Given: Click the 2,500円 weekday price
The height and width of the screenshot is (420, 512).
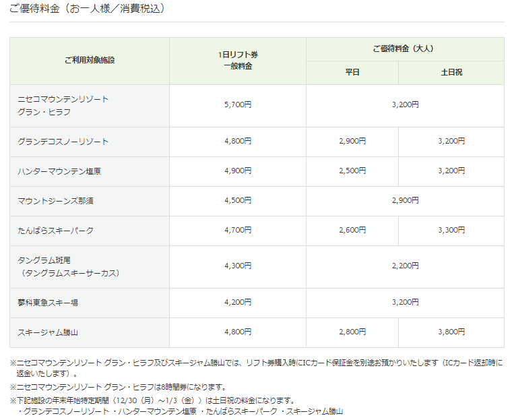Looking at the screenshot, I should pyautogui.click(x=352, y=171).
